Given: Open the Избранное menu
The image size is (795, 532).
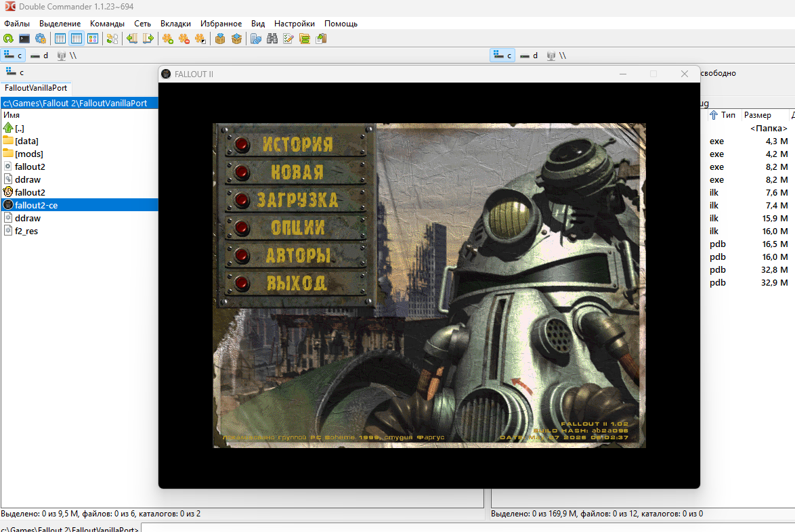Looking at the screenshot, I should tap(221, 23).
